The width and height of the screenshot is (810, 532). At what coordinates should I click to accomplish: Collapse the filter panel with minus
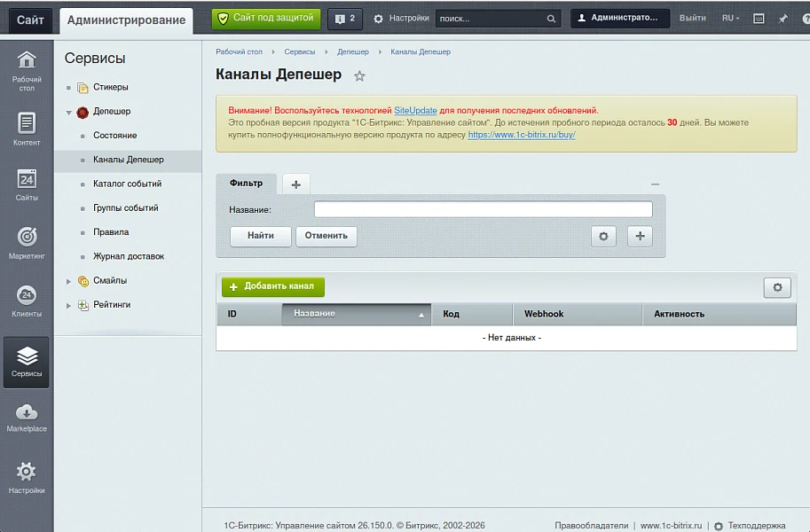pyautogui.click(x=655, y=184)
